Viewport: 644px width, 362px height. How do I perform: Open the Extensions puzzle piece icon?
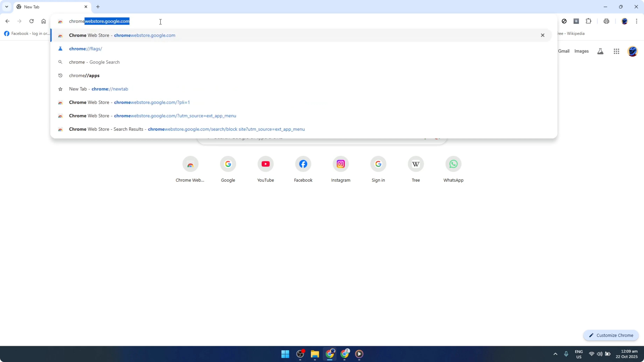[x=589, y=21]
